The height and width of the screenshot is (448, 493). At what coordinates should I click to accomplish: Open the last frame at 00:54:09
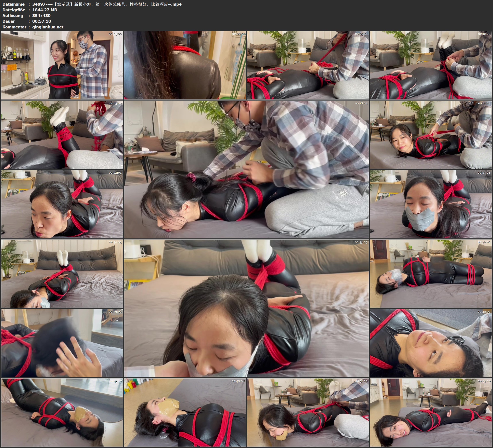pyautogui.click(x=431, y=412)
